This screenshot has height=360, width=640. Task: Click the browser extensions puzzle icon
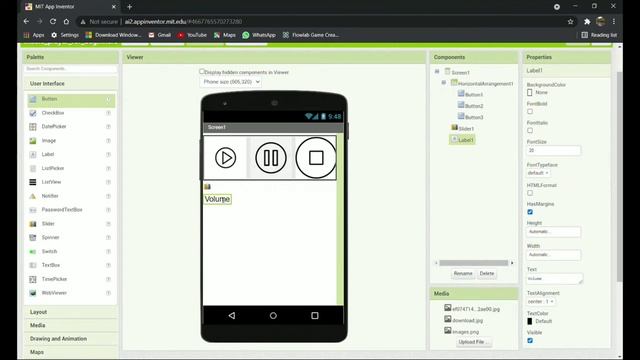pos(587,22)
